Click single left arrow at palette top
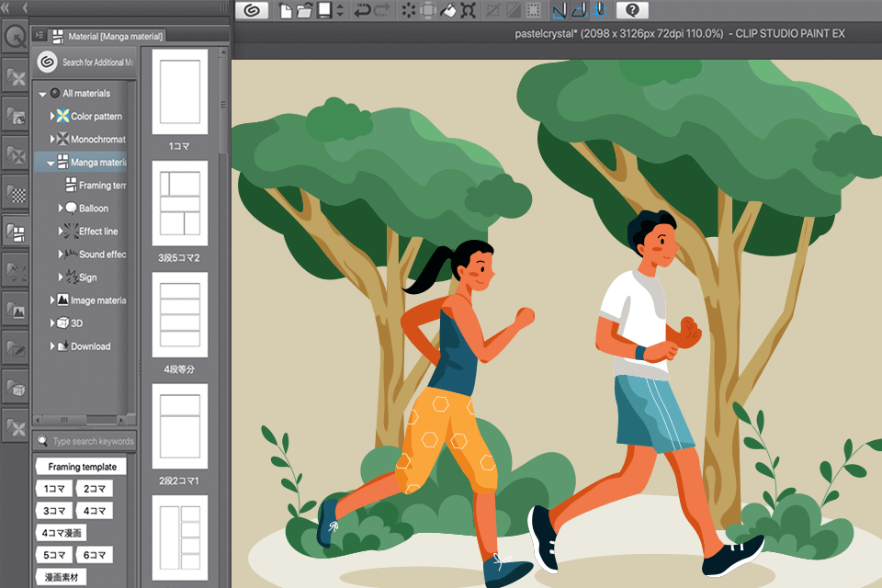The image size is (882, 588). tap(25, 8)
